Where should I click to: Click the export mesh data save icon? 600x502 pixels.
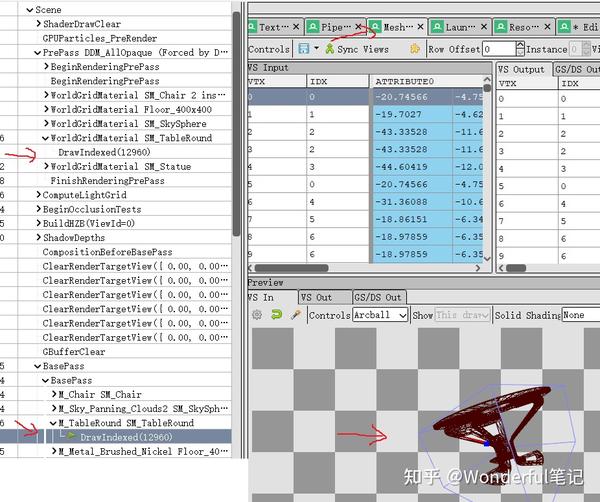coord(303,49)
